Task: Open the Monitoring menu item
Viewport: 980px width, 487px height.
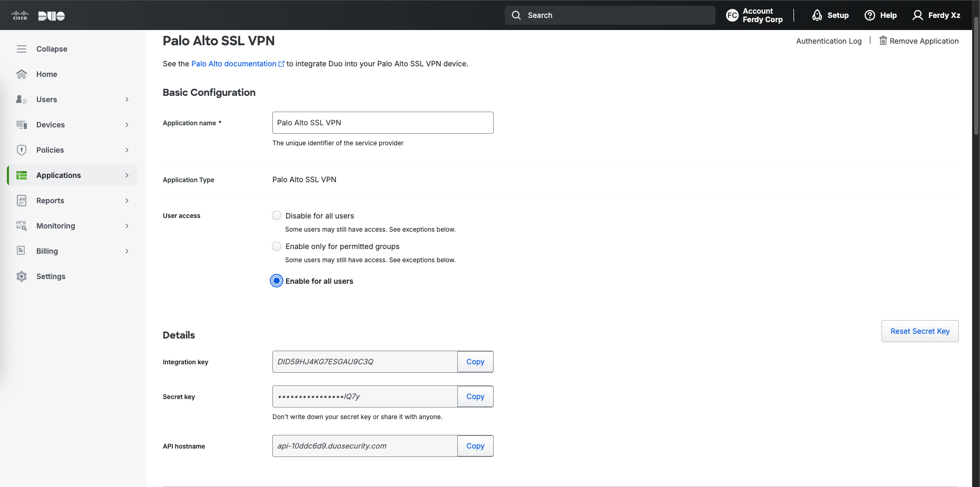Action: pos(56,226)
